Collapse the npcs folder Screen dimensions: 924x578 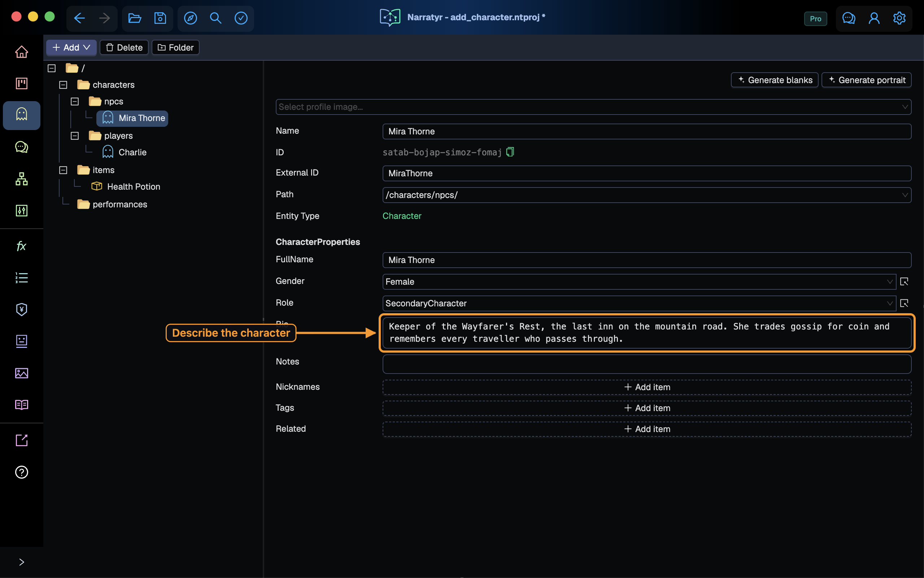coord(74,101)
